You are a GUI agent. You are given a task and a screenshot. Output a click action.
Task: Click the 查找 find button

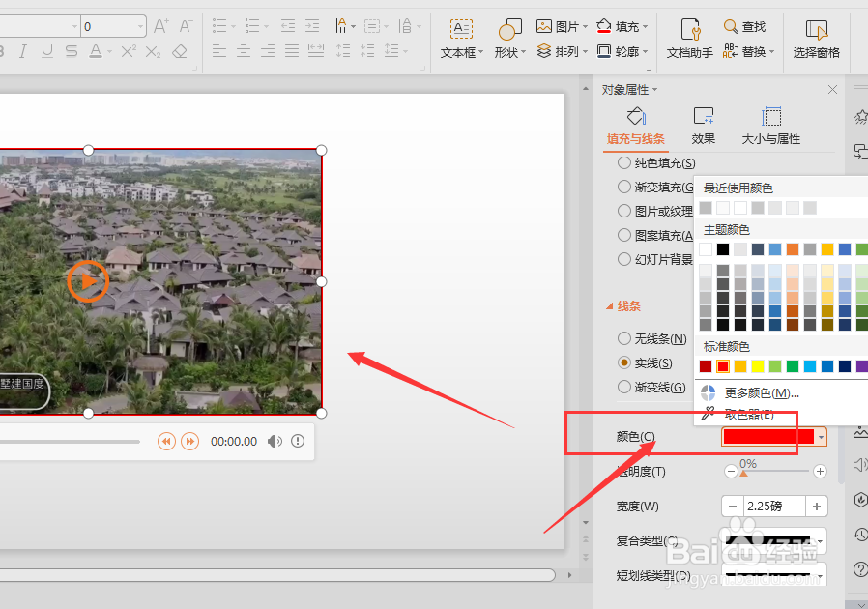pos(744,26)
